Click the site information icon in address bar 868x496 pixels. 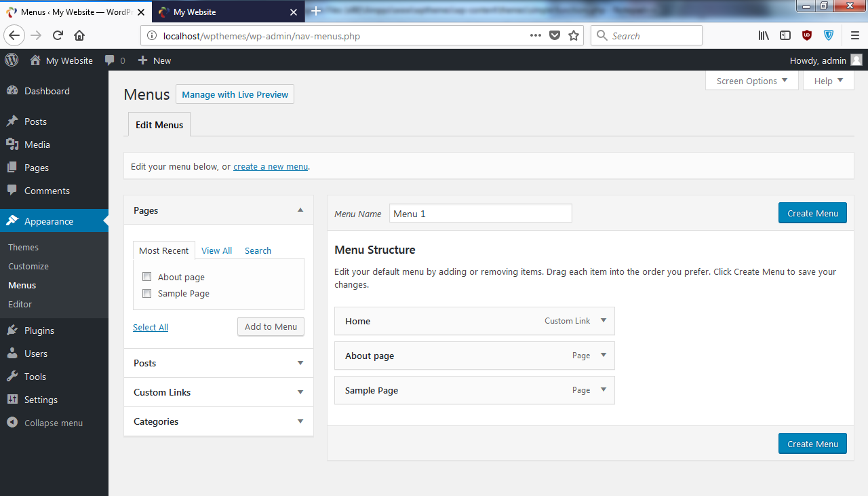[x=152, y=36]
